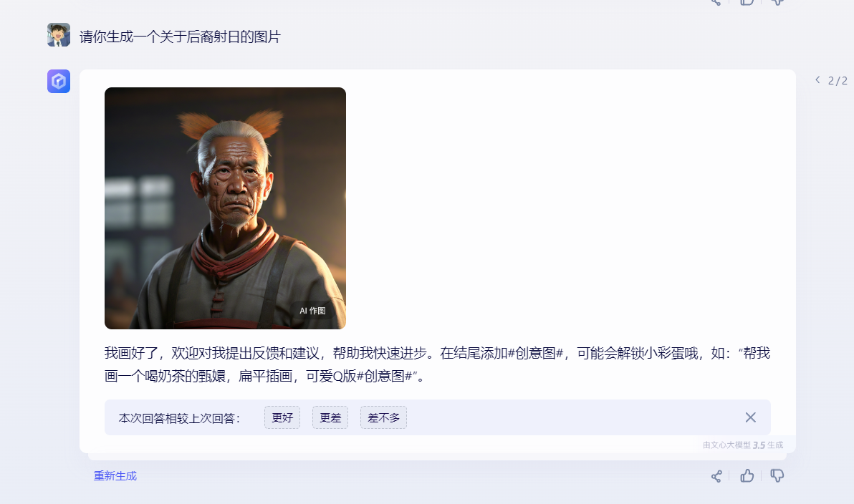Click the thumbs-up icon below the response
The height and width of the screenshot is (504, 854).
coord(747,475)
